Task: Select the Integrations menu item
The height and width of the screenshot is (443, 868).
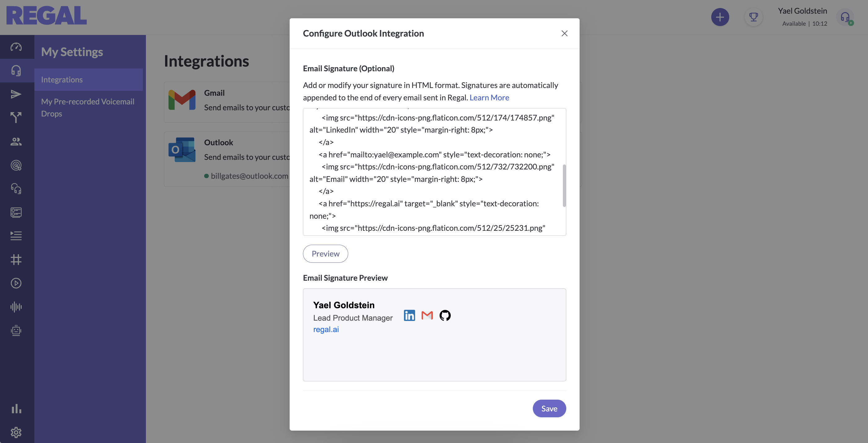Action: [89, 80]
